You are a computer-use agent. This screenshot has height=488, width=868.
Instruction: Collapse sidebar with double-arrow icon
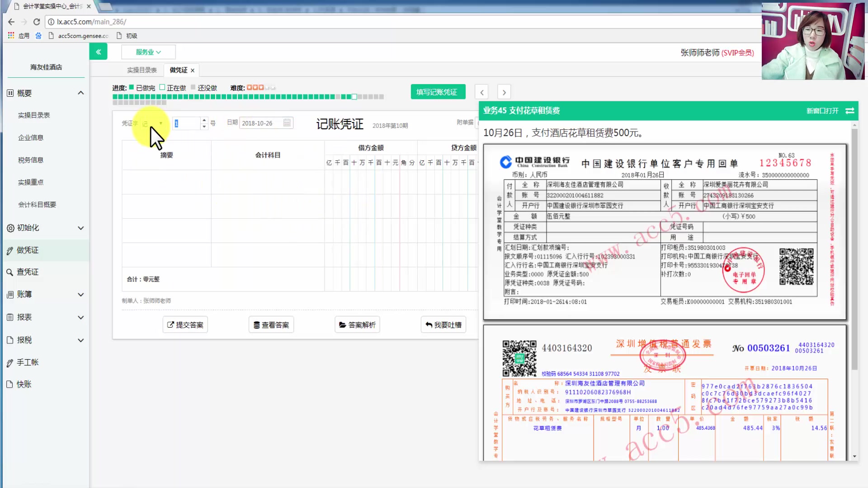click(98, 52)
